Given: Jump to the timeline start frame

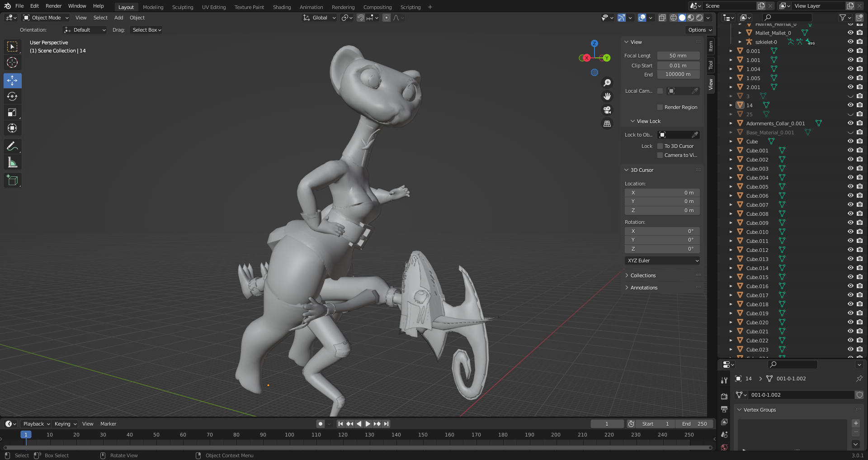Looking at the screenshot, I should click(340, 424).
